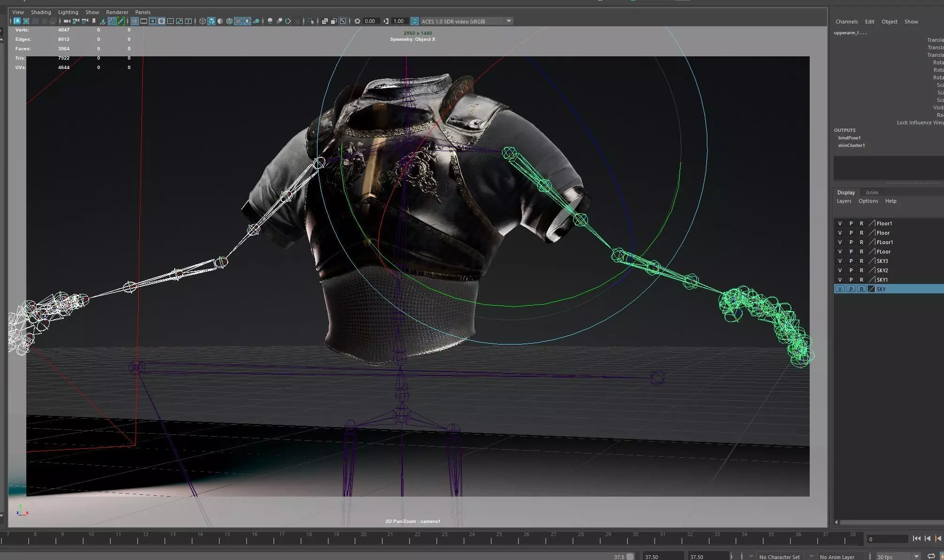Toggle the playback loop icon

pyautogui.click(x=930, y=556)
